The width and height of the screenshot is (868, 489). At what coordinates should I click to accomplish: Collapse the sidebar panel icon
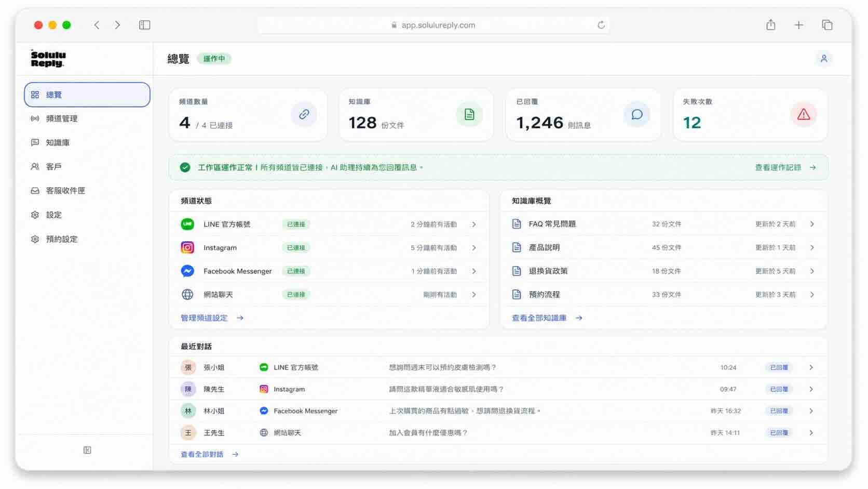(87, 450)
